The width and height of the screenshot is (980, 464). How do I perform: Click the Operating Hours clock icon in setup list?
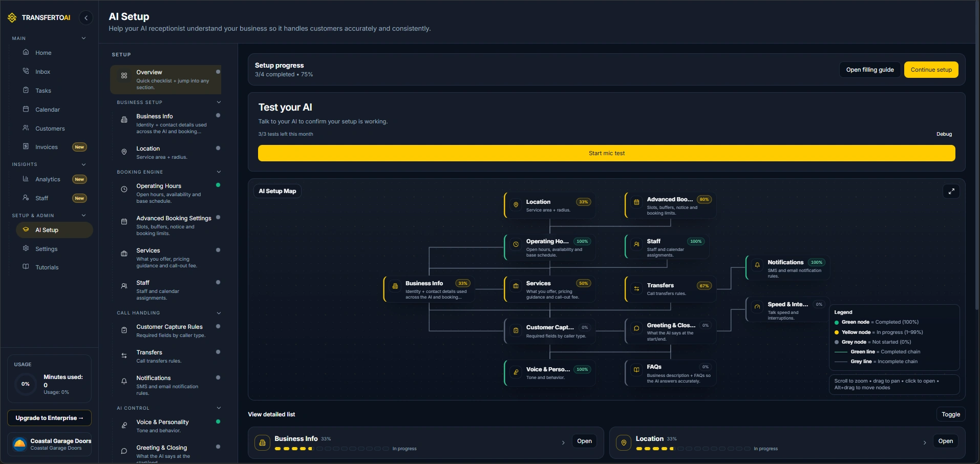(x=124, y=189)
